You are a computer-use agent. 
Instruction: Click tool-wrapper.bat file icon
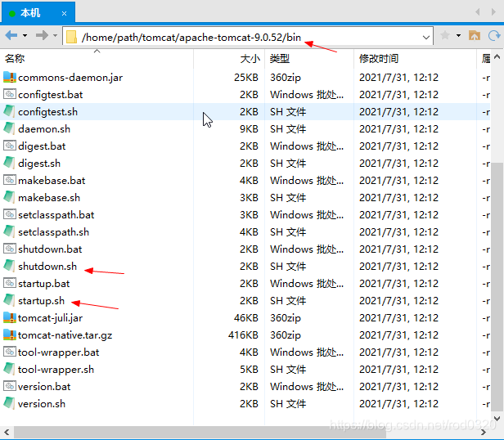click(10, 352)
